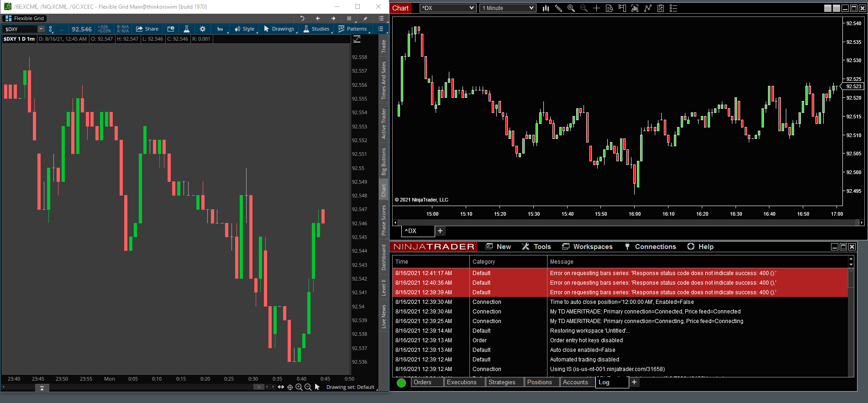This screenshot has width=868, height=403.
Task: Open NinjaTrader New menu
Action: [x=498, y=247]
